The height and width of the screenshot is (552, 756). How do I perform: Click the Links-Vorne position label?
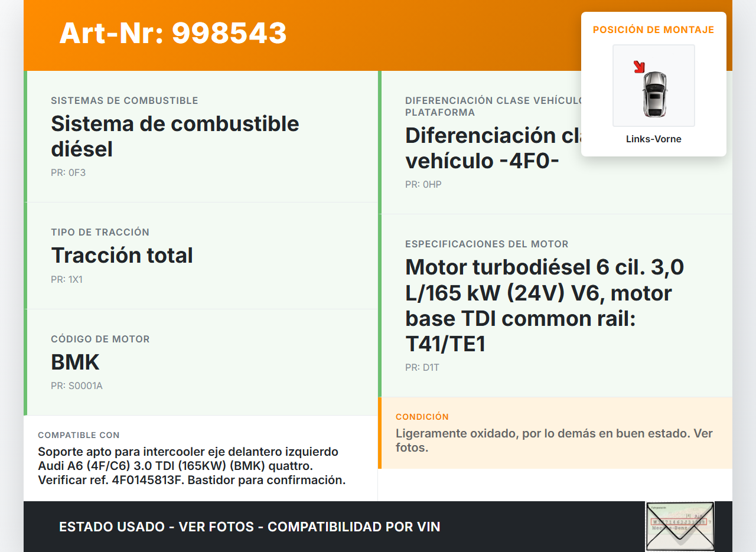pos(653,139)
